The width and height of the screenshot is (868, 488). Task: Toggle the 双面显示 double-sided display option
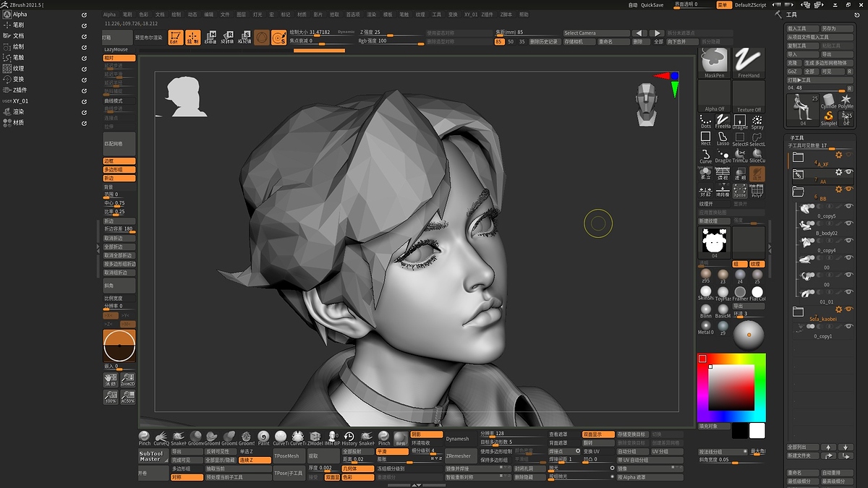597,435
